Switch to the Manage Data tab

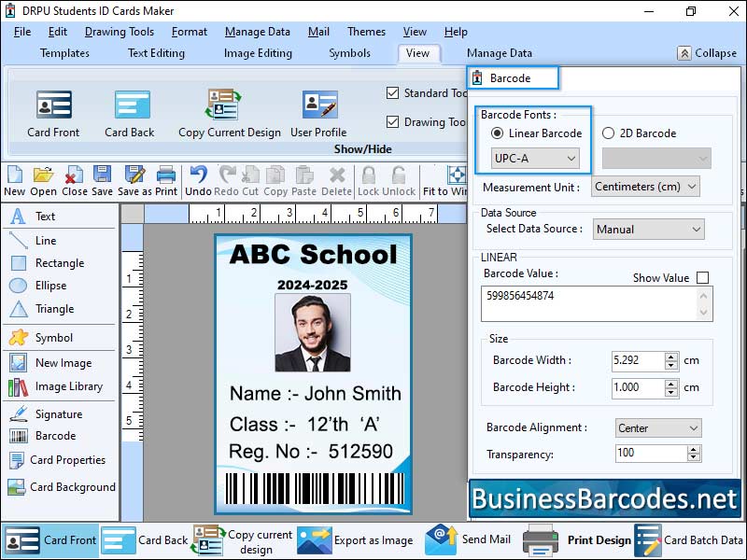[500, 53]
